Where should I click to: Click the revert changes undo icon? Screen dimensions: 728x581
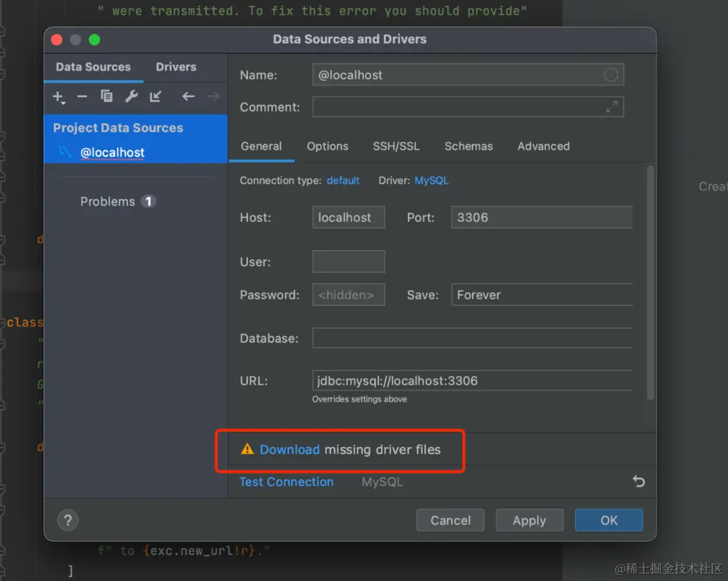pos(639,481)
